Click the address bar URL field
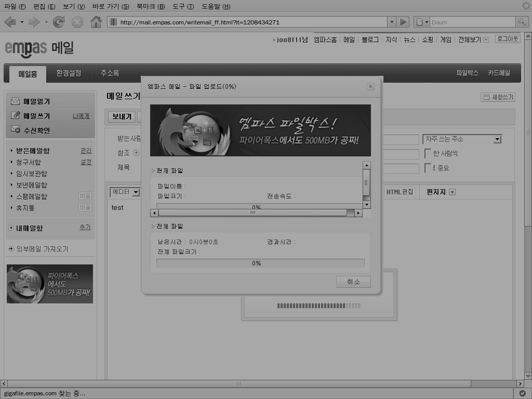The image size is (532, 399). [x=253, y=22]
